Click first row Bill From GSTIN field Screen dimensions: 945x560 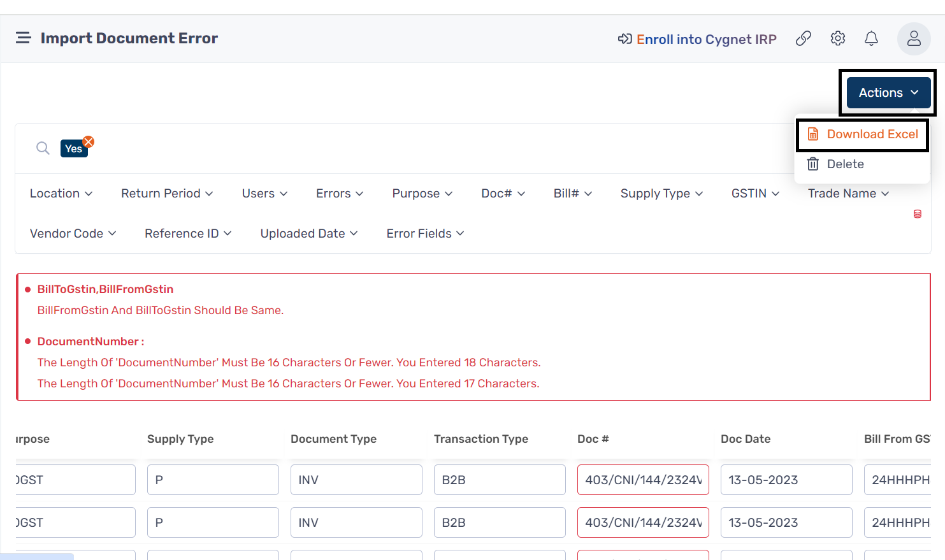[897, 480]
